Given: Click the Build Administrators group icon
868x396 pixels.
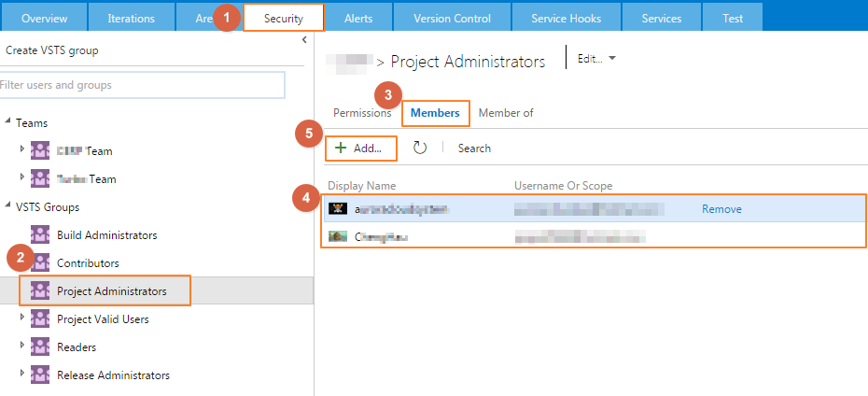Looking at the screenshot, I should click(x=40, y=235).
